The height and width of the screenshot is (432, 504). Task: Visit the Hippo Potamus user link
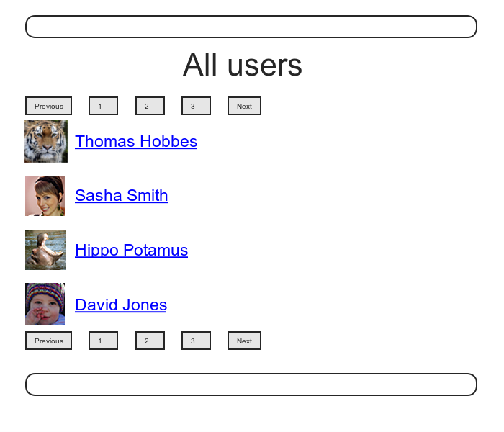point(131,250)
